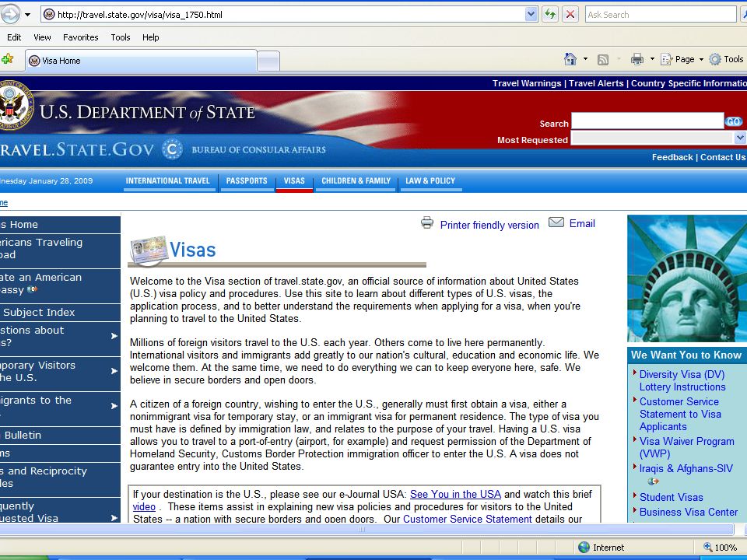This screenshot has width=747, height=560.
Task: Open the Contact Us link
Action: coord(723,157)
